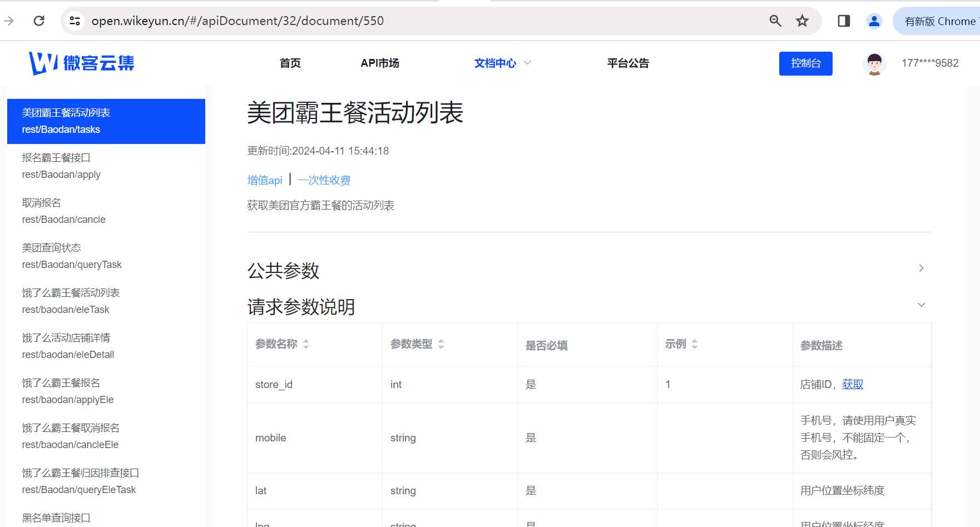Open 饿了么霸王餐归因排查接口 in sidebar

[x=106, y=481]
